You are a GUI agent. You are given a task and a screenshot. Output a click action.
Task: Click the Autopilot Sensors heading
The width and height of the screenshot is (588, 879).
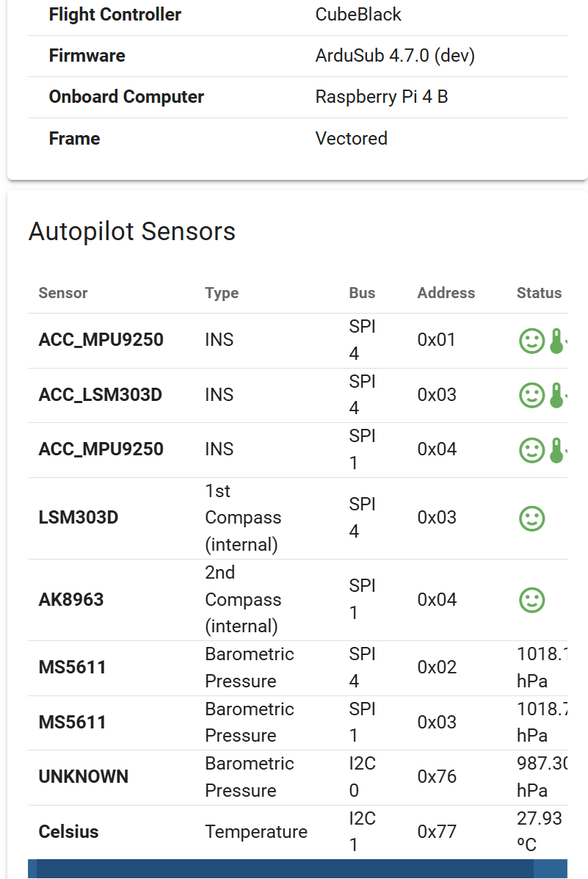pos(132,231)
